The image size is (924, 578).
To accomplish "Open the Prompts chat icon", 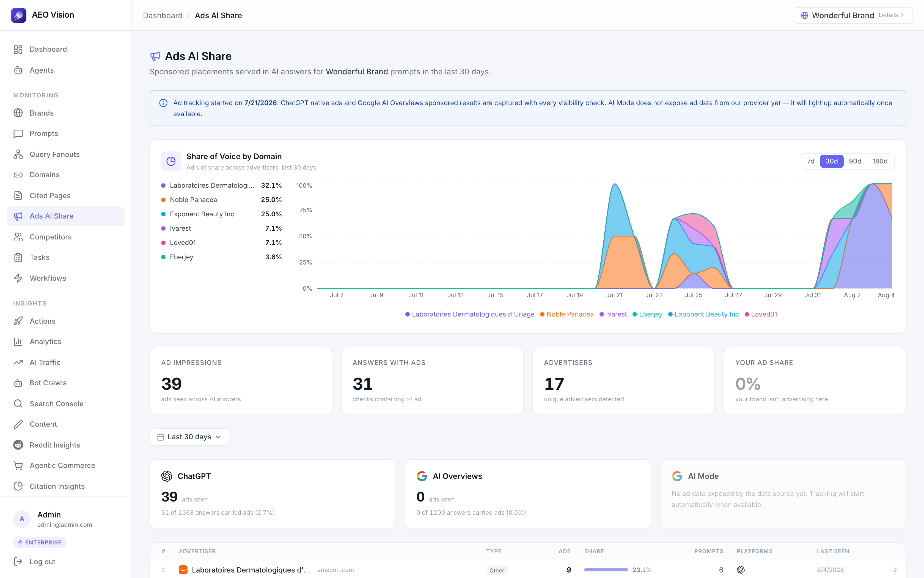I will pos(18,133).
